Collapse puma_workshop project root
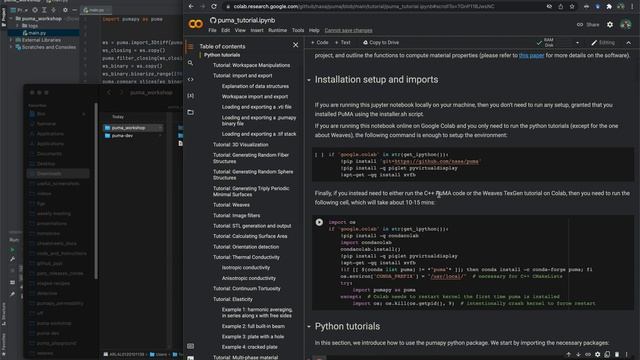 coord(11,19)
